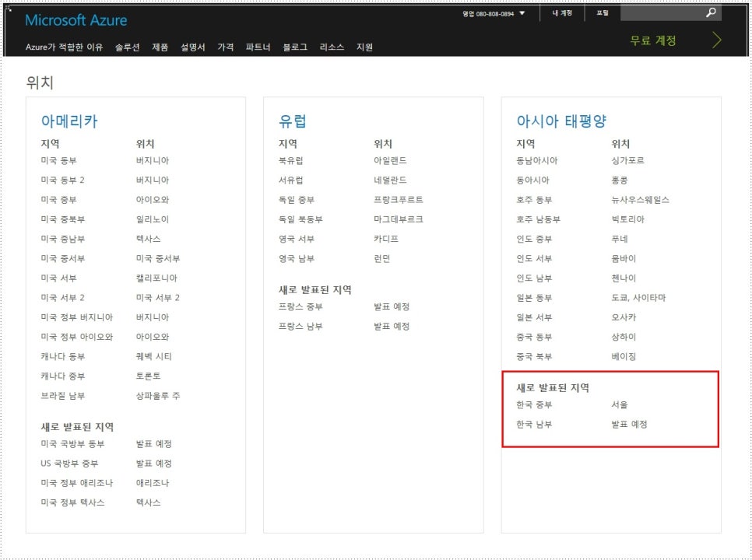This screenshot has height=560, width=752.
Task: Click the 퀘벡 시티 location text
Action: [x=154, y=357]
